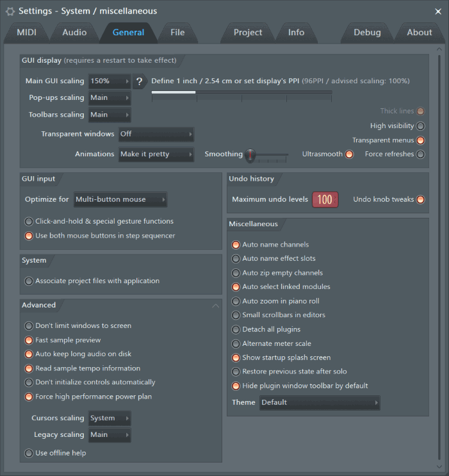Open the Theme dropdown

[x=320, y=403]
